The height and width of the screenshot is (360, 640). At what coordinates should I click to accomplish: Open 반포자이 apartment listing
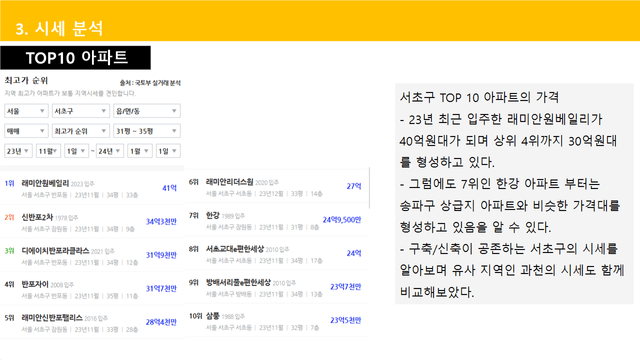tap(35, 284)
